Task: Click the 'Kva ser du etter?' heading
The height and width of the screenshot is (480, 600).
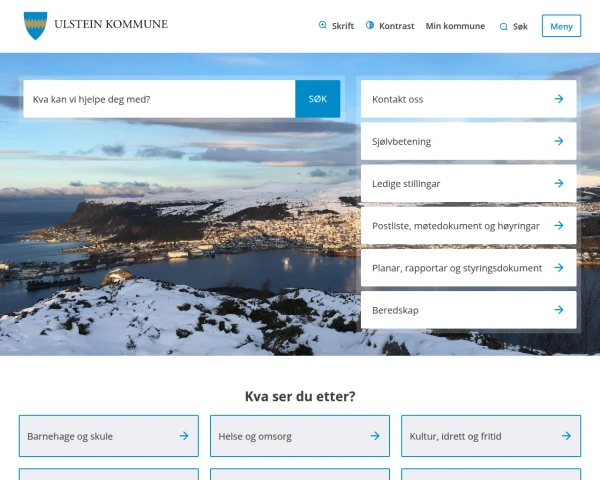Action: point(300,396)
